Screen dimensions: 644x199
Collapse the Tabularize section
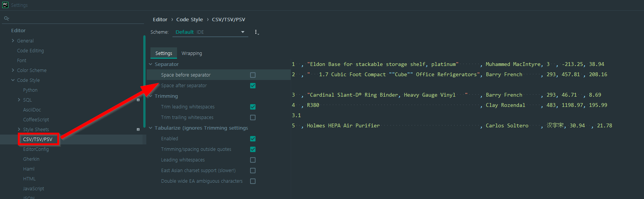click(150, 128)
